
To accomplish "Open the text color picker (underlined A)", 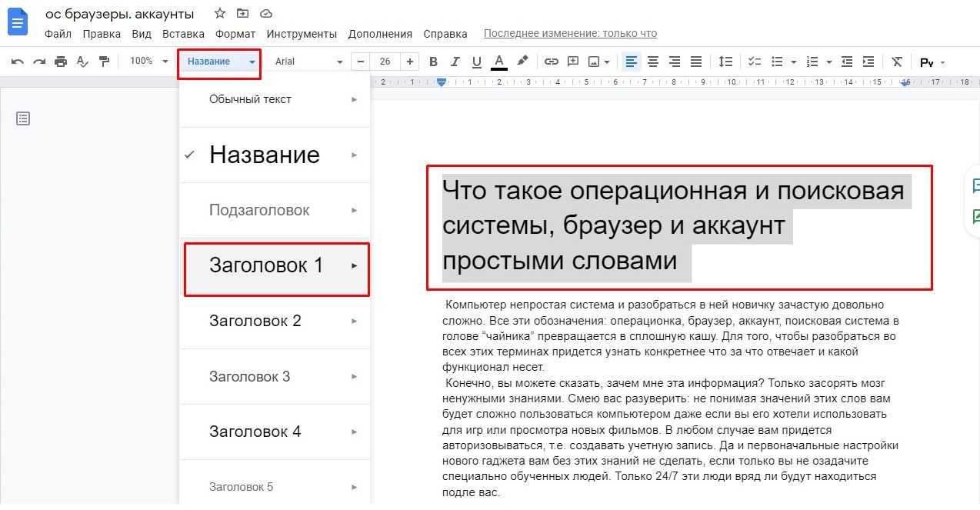I will pos(498,62).
